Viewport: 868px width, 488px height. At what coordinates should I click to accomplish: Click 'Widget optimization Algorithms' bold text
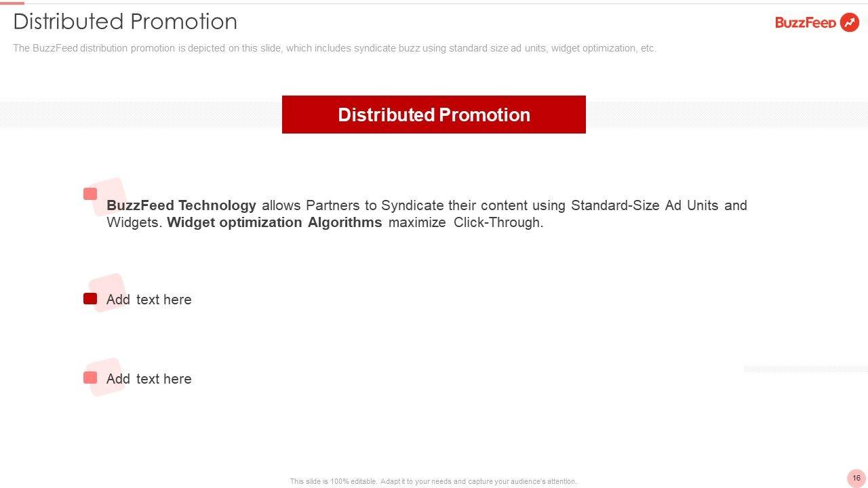[274, 222]
